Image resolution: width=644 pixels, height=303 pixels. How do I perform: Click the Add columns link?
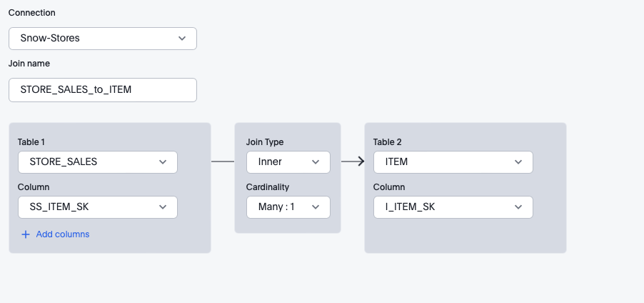pyautogui.click(x=62, y=234)
